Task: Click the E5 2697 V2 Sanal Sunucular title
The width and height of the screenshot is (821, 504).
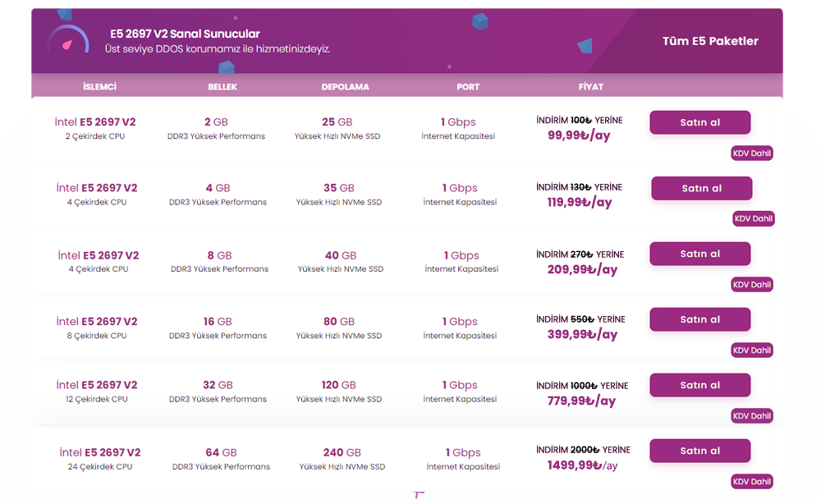Action: (186, 34)
